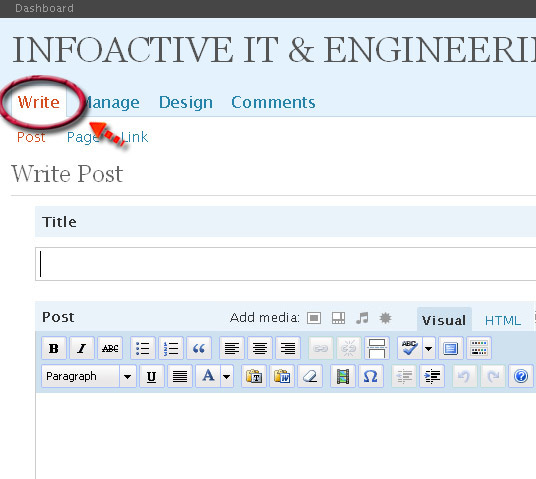Viewport: 536px width, 479px height.
Task: Center align the text
Action: click(260, 348)
